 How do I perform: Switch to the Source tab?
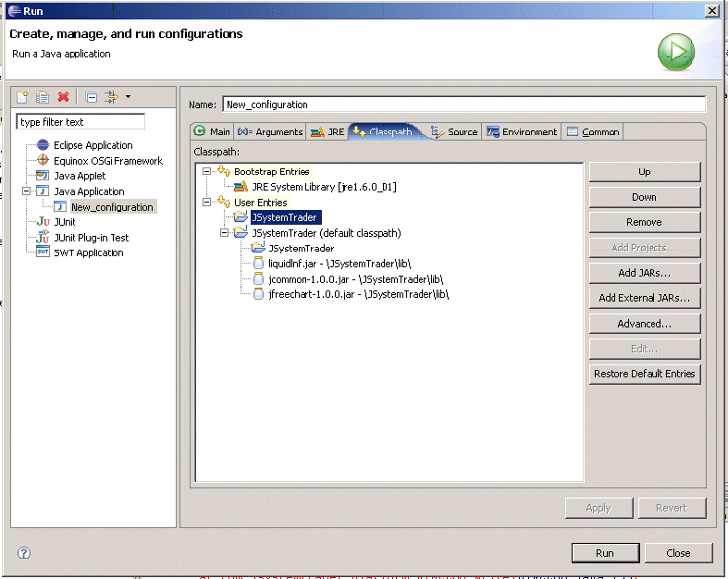(454, 131)
